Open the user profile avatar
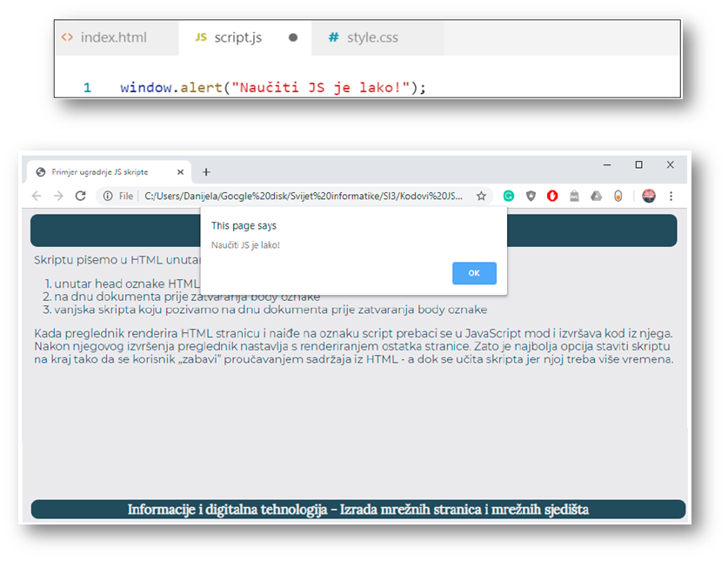The height and width of the screenshot is (561, 728). pos(649,196)
